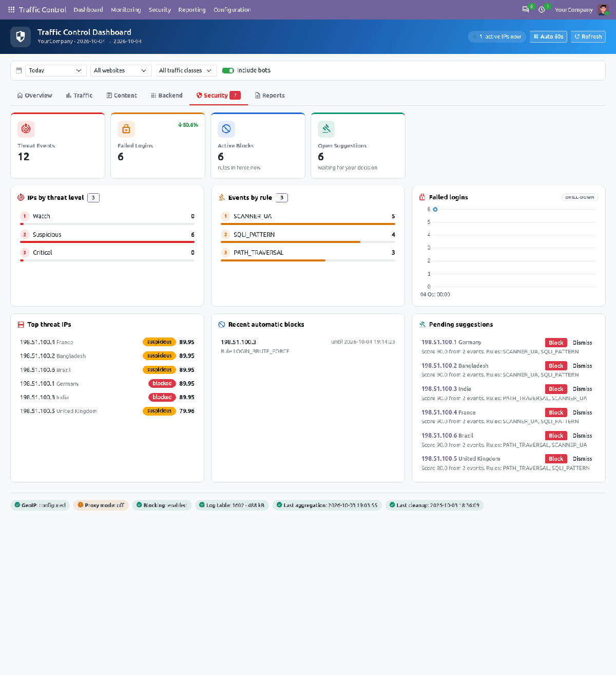Viewport: 616px width, 675px height.
Task: Open the Configuration menu
Action: (232, 10)
